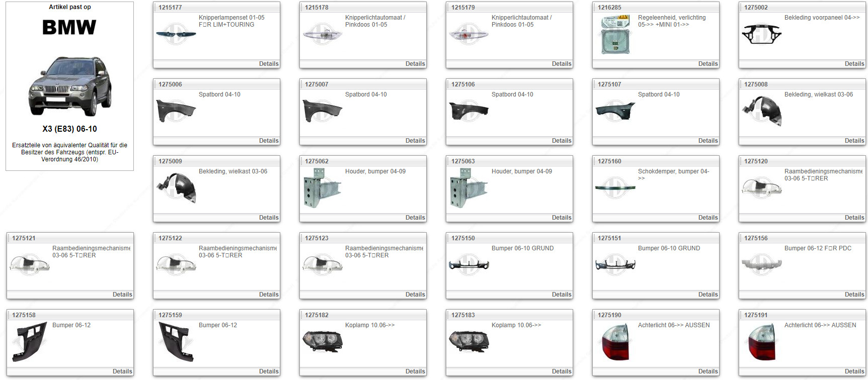Click the side indicator image for 1215179
This screenshot has width=868, height=380.
point(468,34)
